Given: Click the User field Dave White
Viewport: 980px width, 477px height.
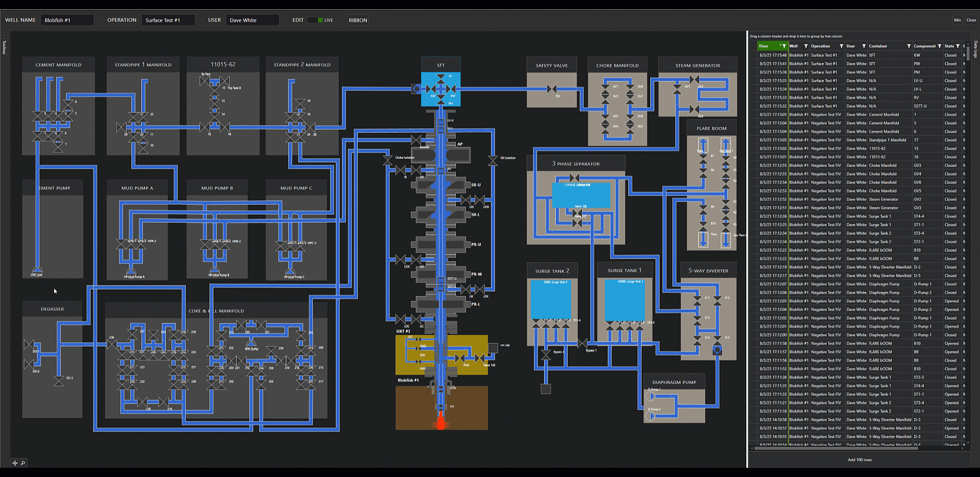Looking at the screenshot, I should (253, 20).
